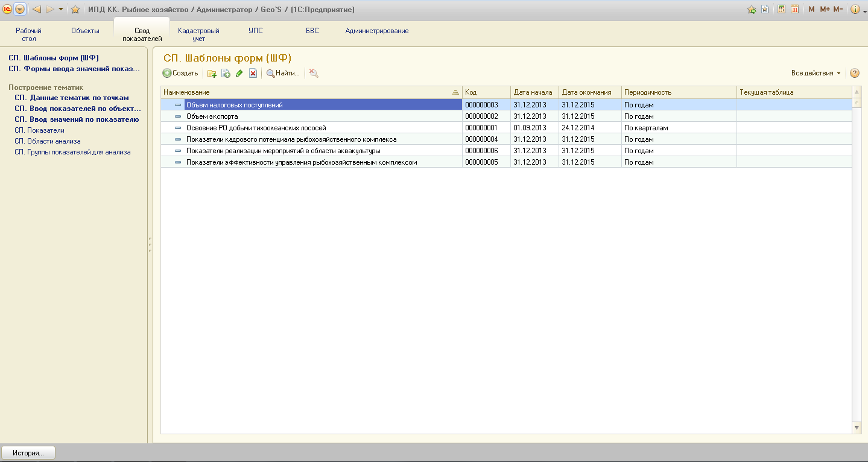868x462 pixels.
Task: Expand the navigation history arrow dropdown
Action: coord(61,9)
